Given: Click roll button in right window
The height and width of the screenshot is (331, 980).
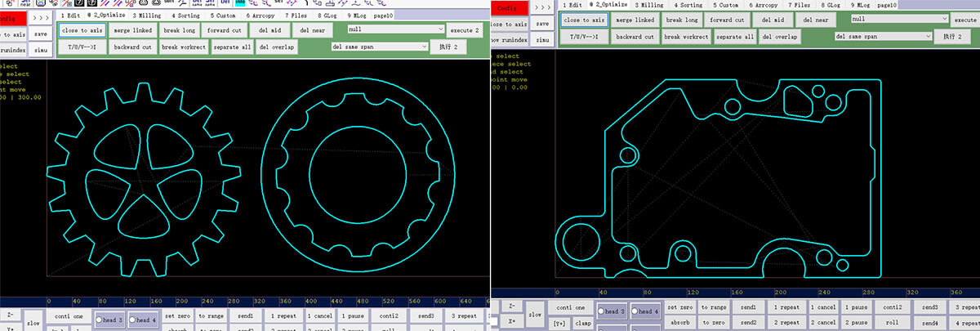Looking at the screenshot, I should [893, 323].
